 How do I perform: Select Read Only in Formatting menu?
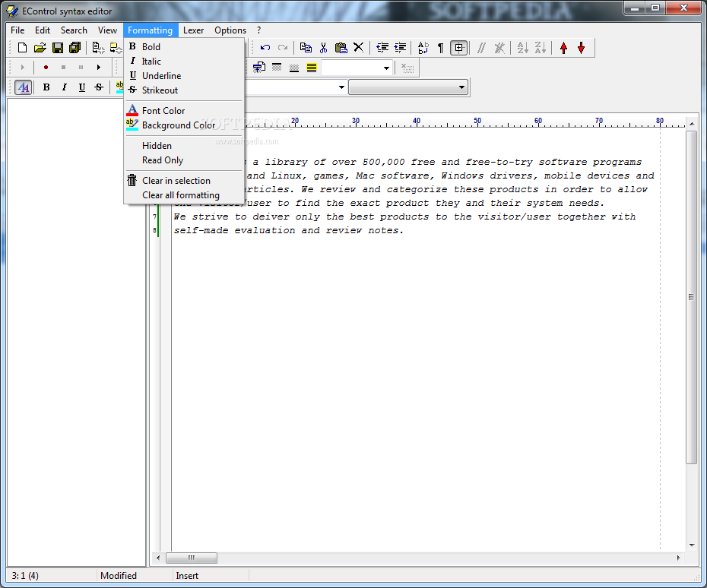click(184, 160)
